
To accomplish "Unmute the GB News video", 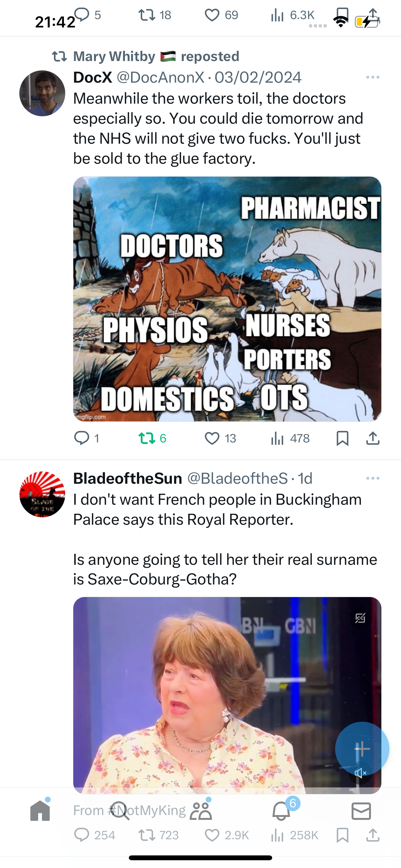I will [x=360, y=773].
